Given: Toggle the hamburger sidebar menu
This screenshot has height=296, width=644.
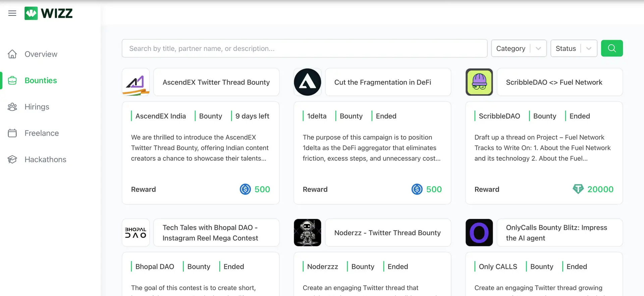Looking at the screenshot, I should tap(12, 13).
